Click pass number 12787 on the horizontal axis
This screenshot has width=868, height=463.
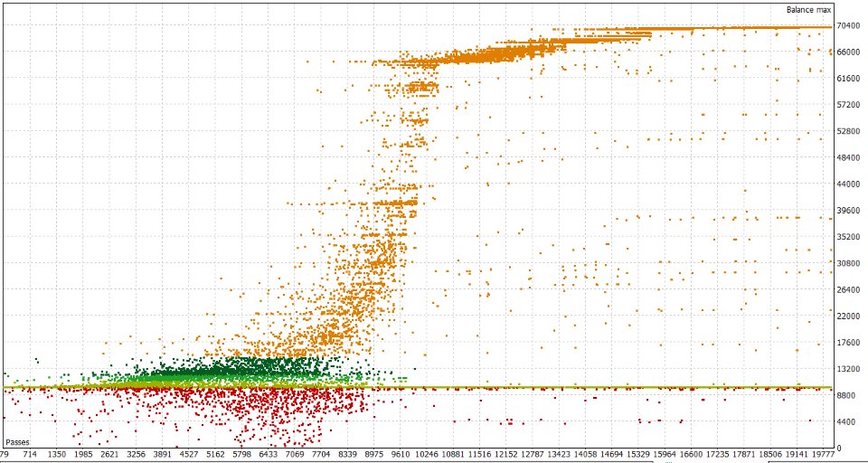point(533,454)
